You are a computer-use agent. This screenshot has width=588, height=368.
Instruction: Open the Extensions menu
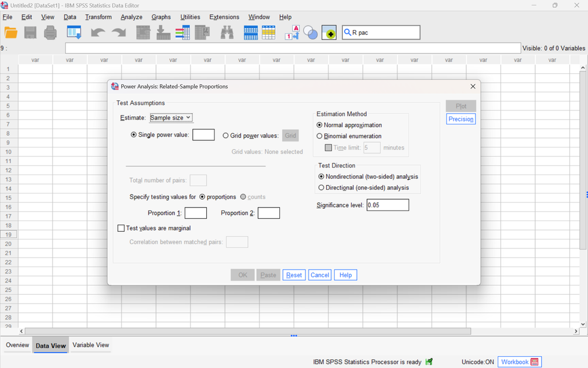click(224, 17)
